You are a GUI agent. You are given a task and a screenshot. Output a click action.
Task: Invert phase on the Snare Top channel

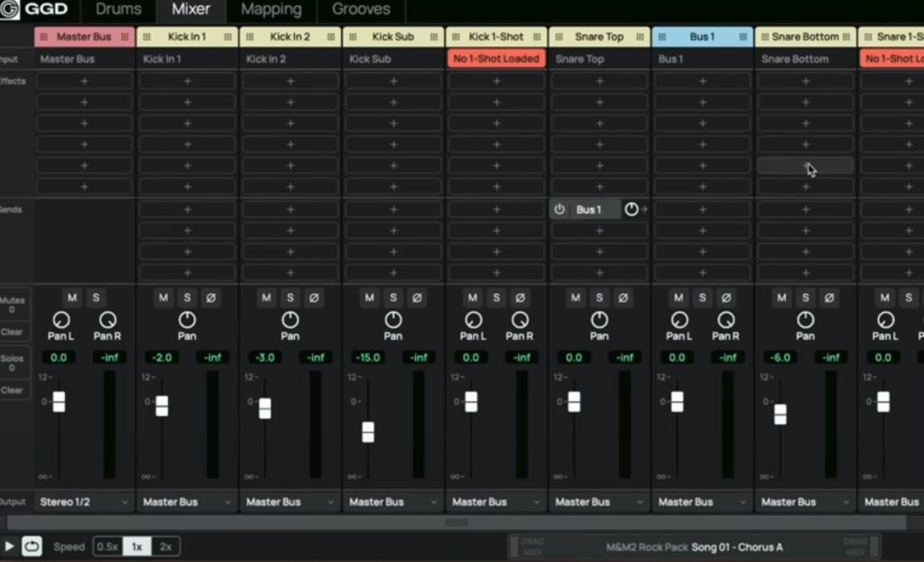(x=623, y=298)
